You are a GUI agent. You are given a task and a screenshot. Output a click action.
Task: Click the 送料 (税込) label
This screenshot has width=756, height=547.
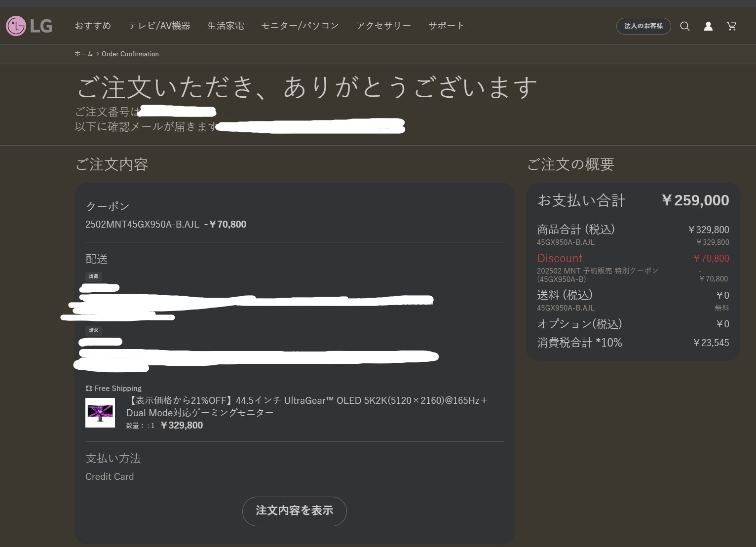point(565,295)
